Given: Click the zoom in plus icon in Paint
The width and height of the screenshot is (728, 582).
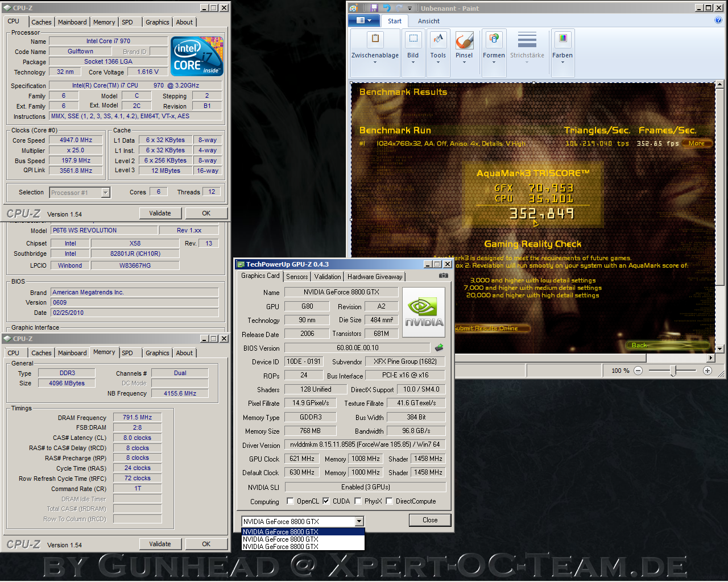Looking at the screenshot, I should click(x=708, y=371).
